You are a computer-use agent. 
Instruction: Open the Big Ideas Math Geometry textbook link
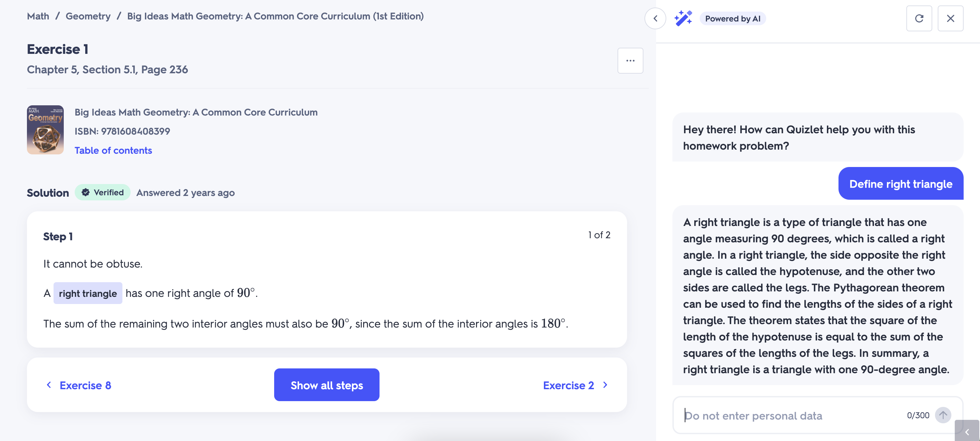tap(195, 112)
